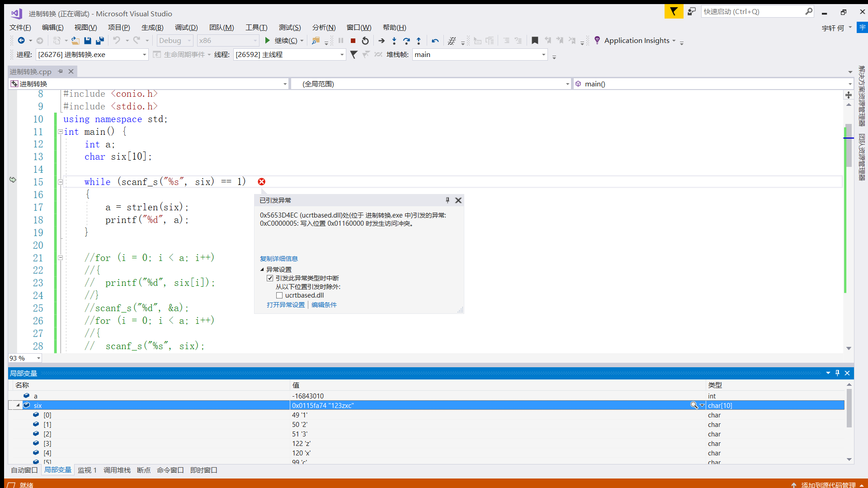Click the Save All icon
This screenshot has height=488, width=868.
(x=100, y=41)
